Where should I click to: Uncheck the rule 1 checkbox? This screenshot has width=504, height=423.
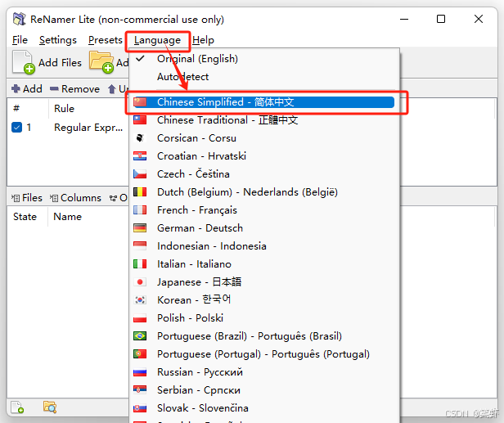[16, 128]
